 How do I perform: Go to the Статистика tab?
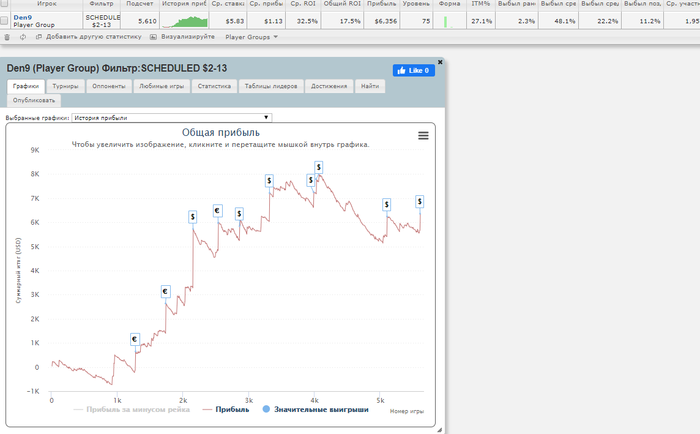[214, 86]
